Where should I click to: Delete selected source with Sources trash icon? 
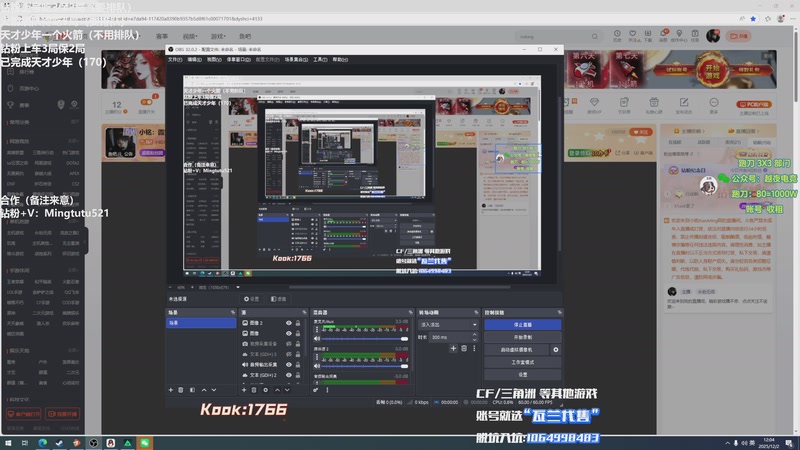pos(254,390)
